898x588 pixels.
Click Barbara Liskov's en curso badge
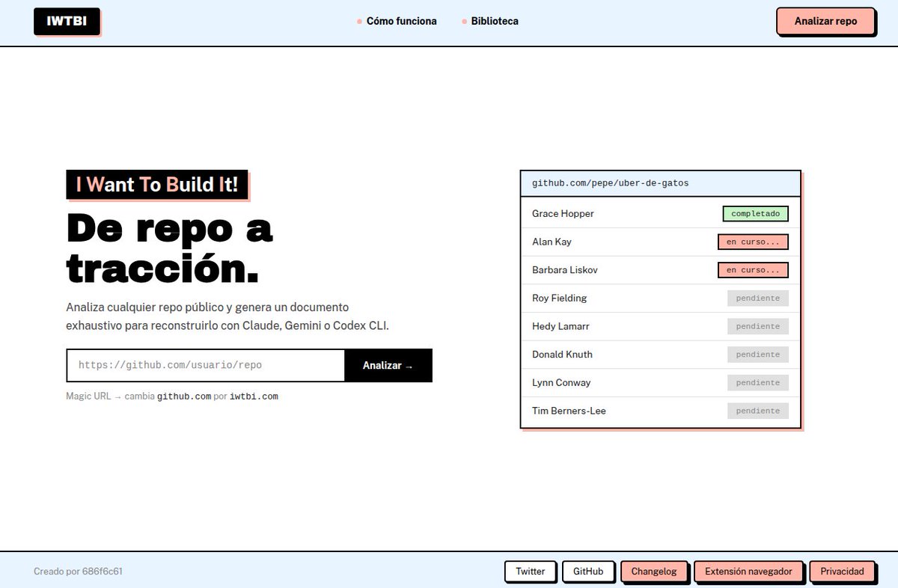pos(753,270)
